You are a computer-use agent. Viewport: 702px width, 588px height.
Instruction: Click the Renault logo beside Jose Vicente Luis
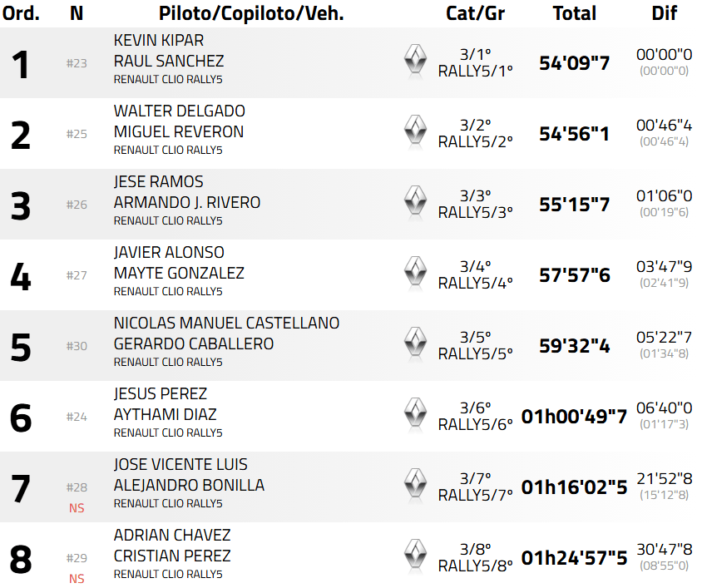pyautogui.click(x=415, y=485)
